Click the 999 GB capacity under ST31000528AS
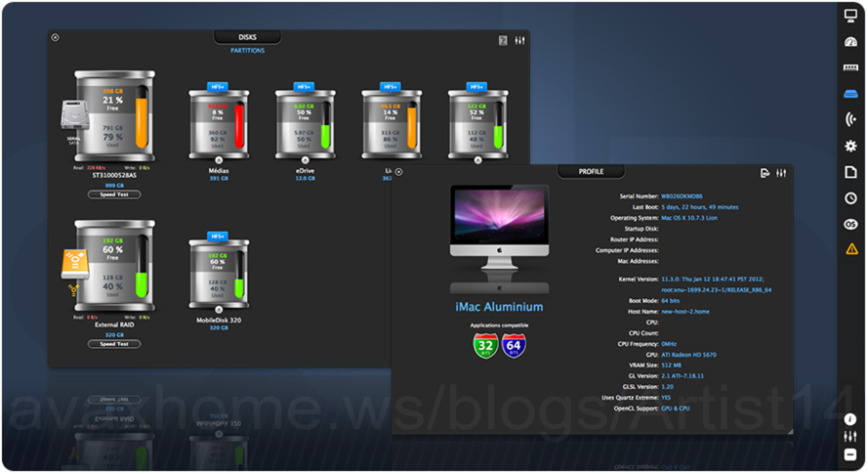Viewport: 868px width, 474px height. pos(114,186)
